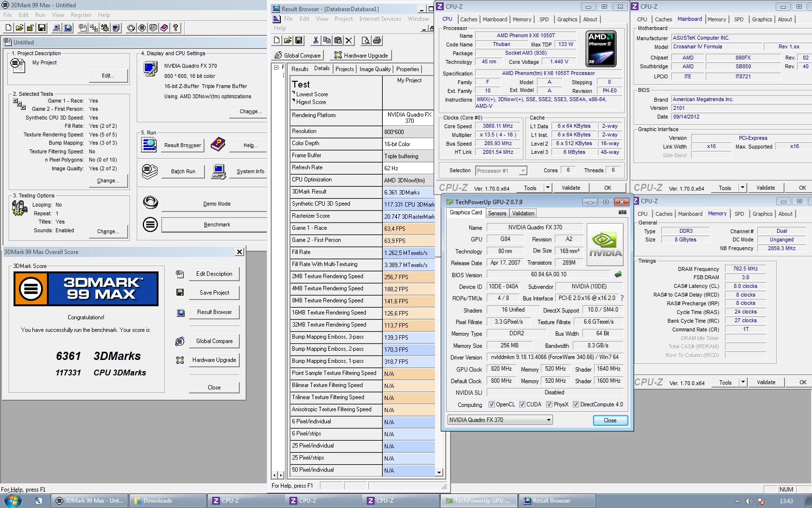Open Tools dropdown arrow in CPU-Z Mainboard window
Screen dimensions: 812x508
(x=742, y=188)
